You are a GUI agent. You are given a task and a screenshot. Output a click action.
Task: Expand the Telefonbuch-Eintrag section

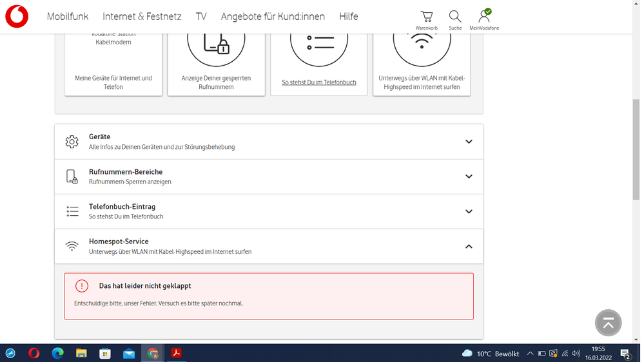pyautogui.click(x=469, y=211)
